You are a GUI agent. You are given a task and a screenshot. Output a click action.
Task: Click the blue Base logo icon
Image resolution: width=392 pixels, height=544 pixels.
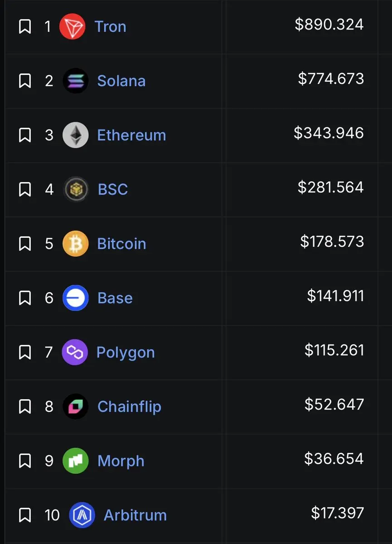coord(75,298)
